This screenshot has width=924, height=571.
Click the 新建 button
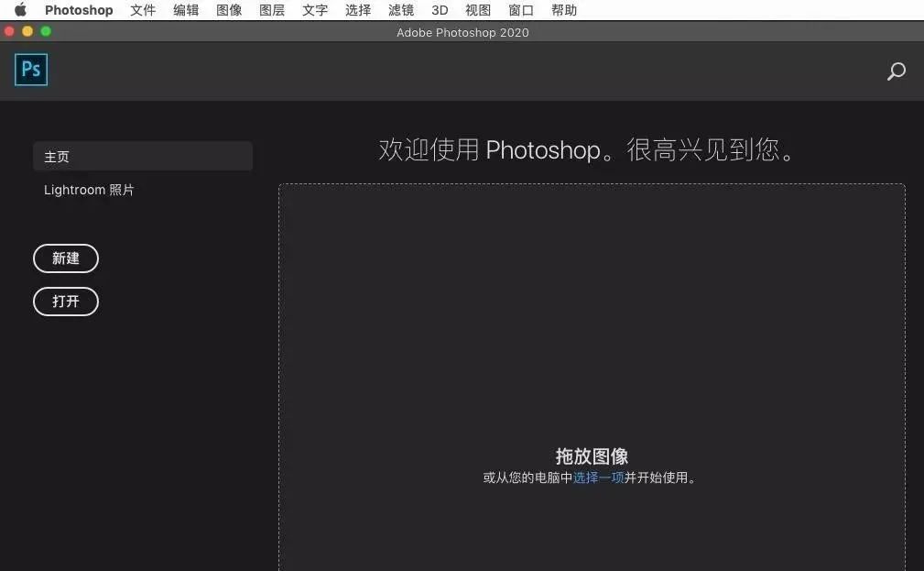(66, 258)
